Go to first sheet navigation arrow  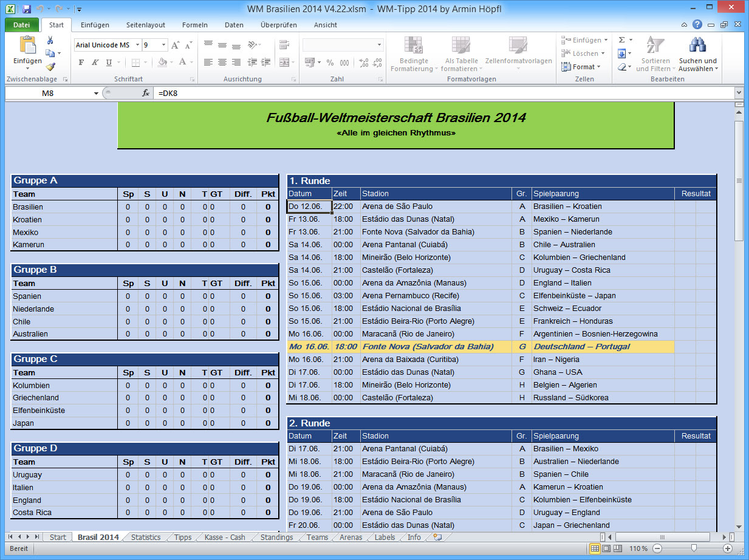(x=10, y=537)
